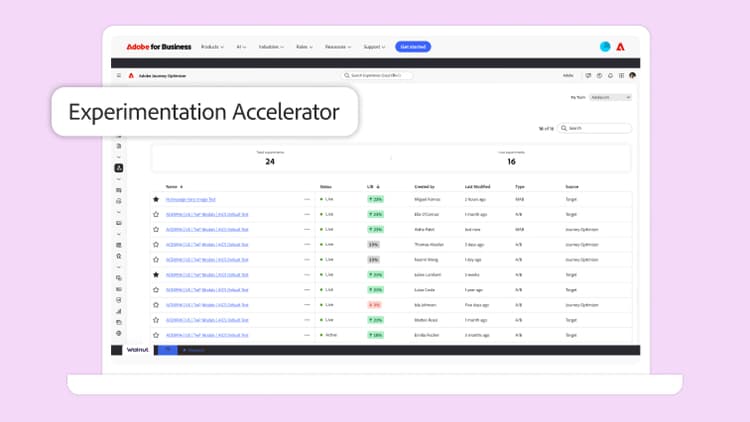
Task: Focus the Search Experience Cloud field
Action: point(377,76)
